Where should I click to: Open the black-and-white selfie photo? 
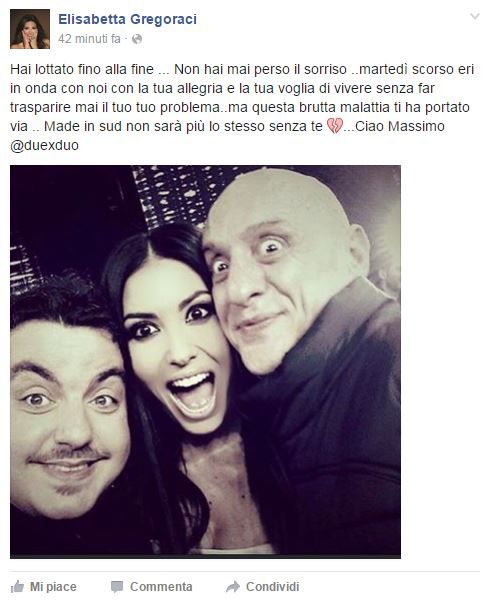pos(206,362)
